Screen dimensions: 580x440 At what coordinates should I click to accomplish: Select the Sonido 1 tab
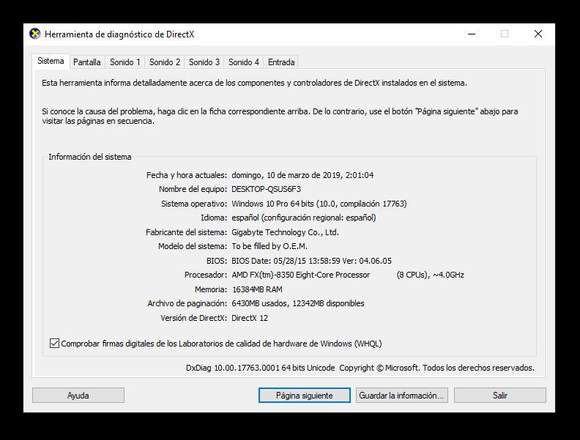tap(125, 62)
